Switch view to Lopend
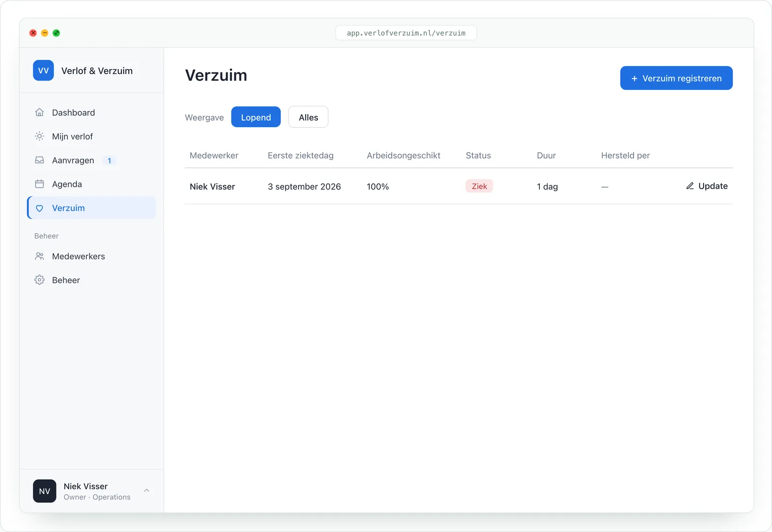The image size is (772, 532). coord(256,117)
